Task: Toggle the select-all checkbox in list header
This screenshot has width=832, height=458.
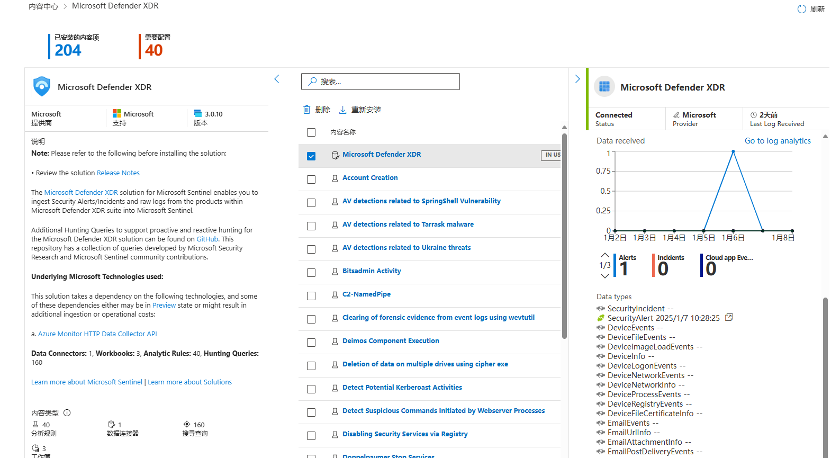Action: point(311,133)
